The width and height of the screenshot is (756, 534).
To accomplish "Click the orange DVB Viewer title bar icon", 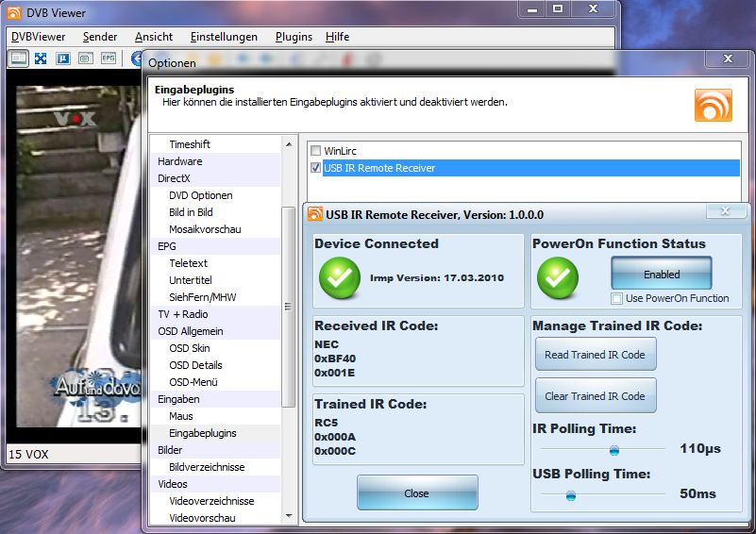I will [14, 13].
